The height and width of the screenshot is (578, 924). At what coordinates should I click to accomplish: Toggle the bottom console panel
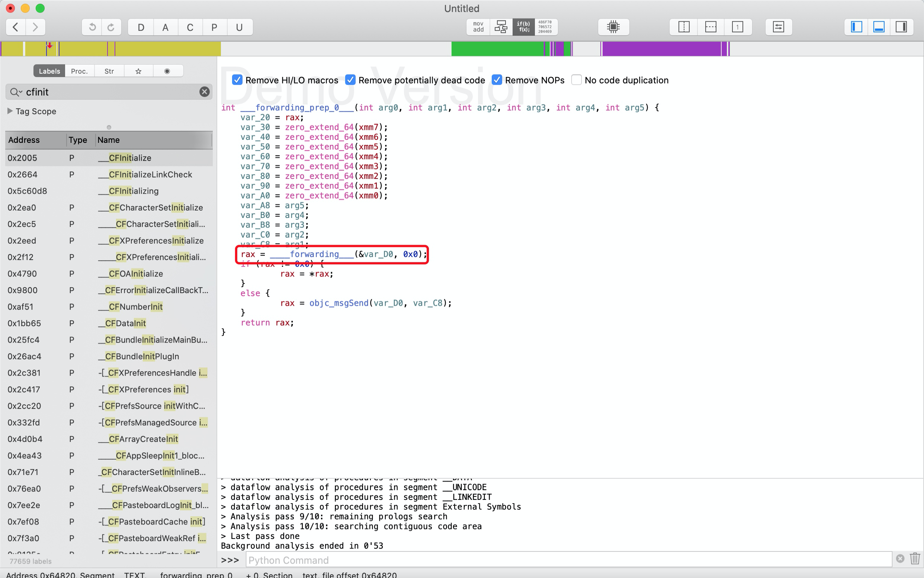879,27
